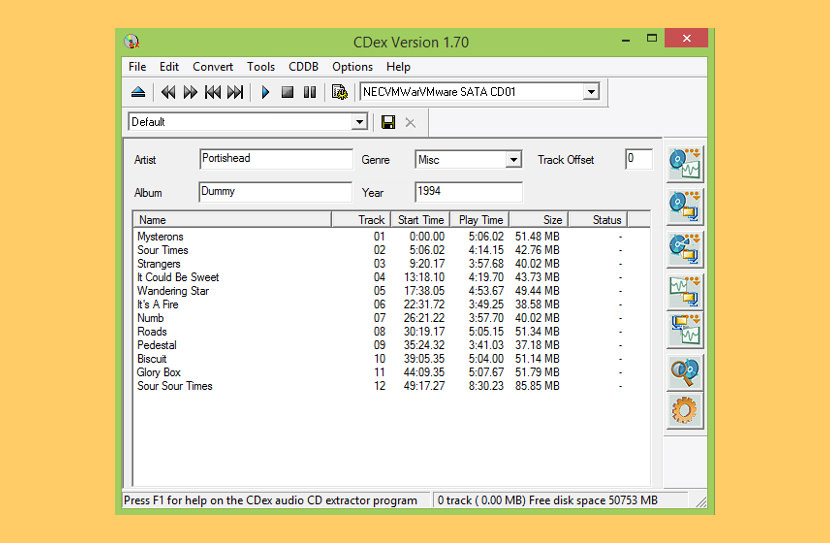This screenshot has height=543, width=830.
Task: Click the 13:18.10 start time value
Action: point(424,277)
